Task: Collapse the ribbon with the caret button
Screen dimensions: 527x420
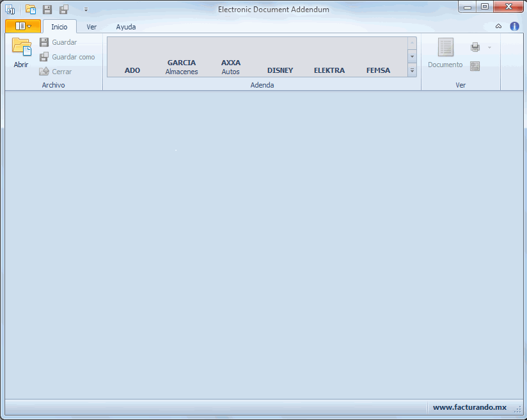Action: (498, 26)
